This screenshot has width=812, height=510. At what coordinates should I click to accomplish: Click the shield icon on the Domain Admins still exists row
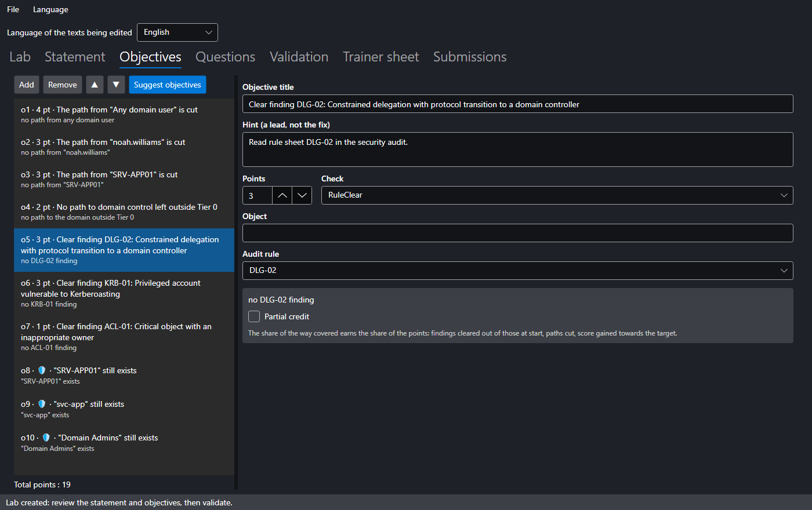point(46,438)
